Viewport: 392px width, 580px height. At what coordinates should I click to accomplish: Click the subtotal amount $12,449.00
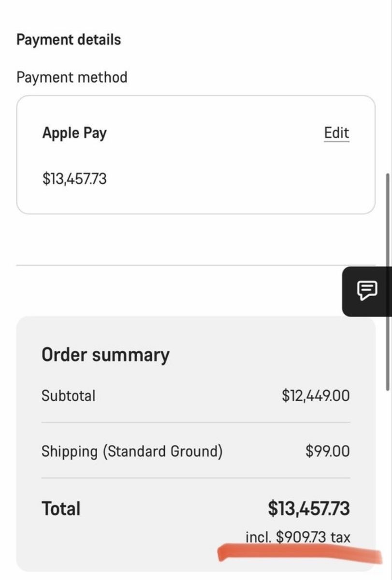[316, 395]
